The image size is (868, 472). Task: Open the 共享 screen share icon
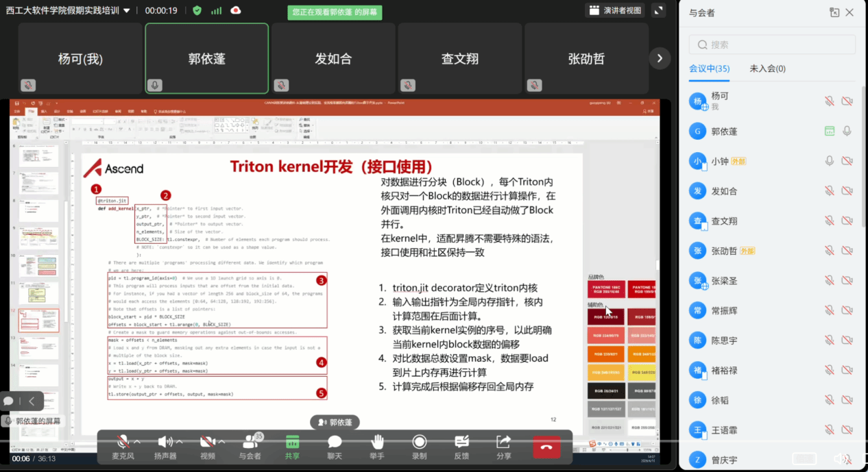click(x=293, y=443)
